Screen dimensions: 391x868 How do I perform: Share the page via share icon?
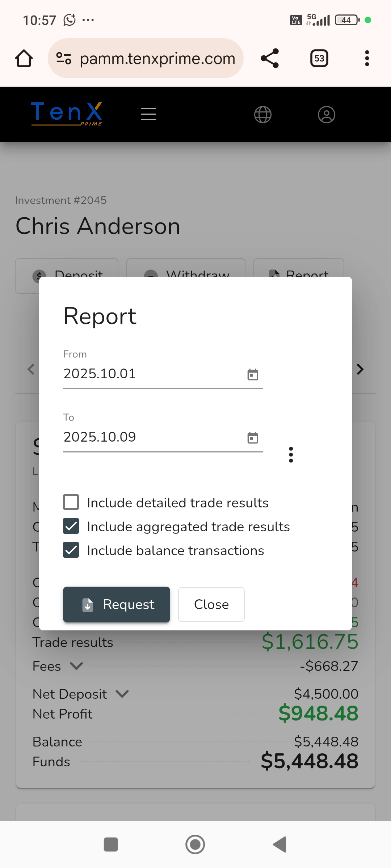pos(270,58)
